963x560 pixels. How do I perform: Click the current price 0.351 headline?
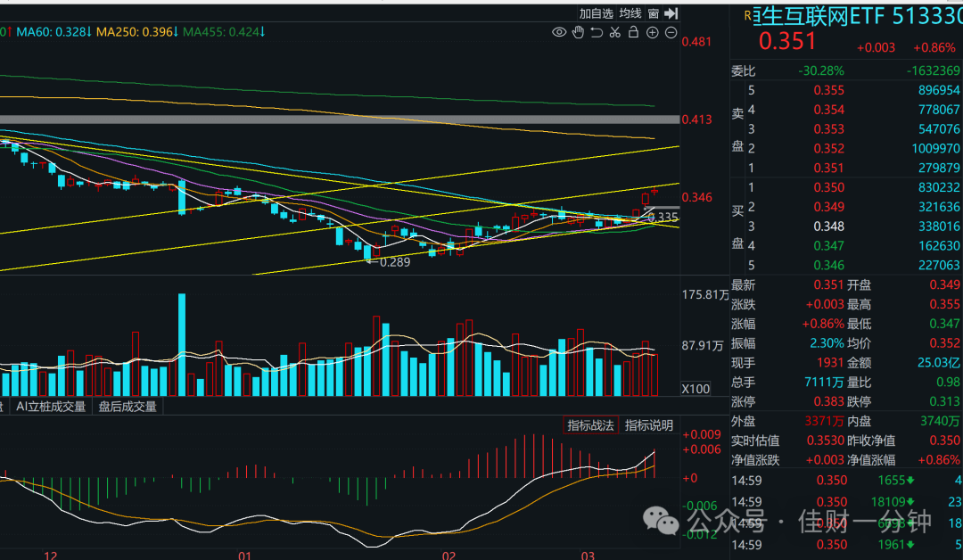[787, 41]
